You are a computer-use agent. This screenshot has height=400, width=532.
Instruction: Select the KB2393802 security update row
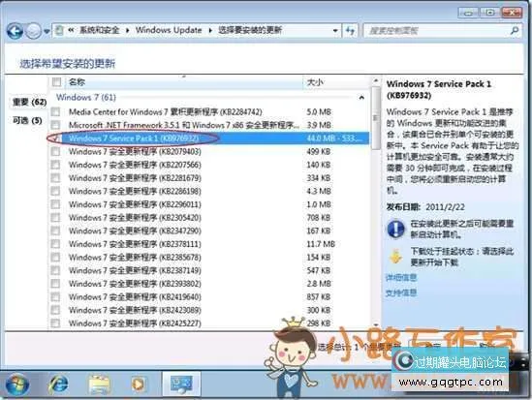[x=209, y=284]
